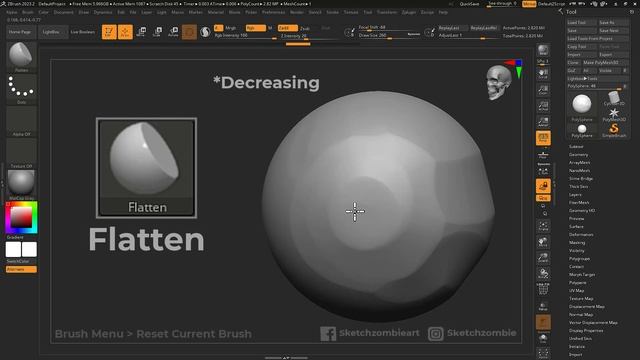Select the Cylinder3D tool
The image size is (640, 360).
tap(614, 99)
